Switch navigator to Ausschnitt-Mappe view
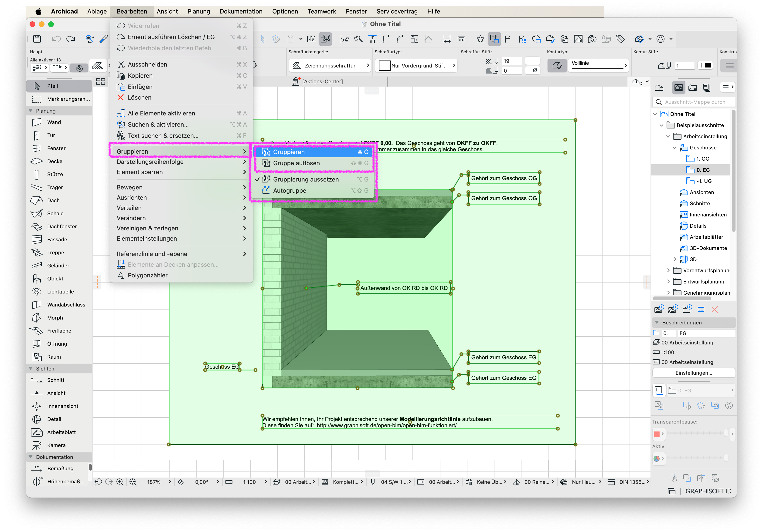 (679, 87)
